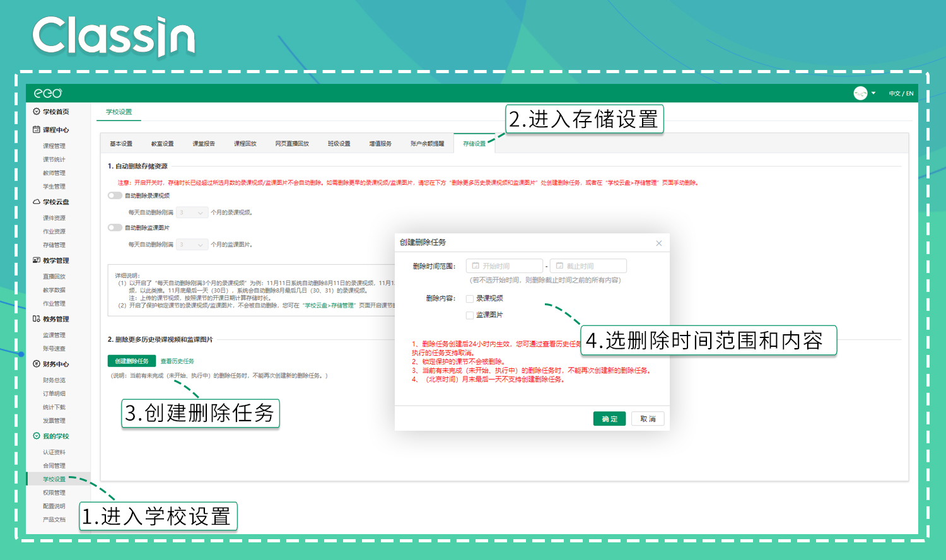Open 权限管理 in sidebar
The width and height of the screenshot is (946, 560).
tap(54, 493)
